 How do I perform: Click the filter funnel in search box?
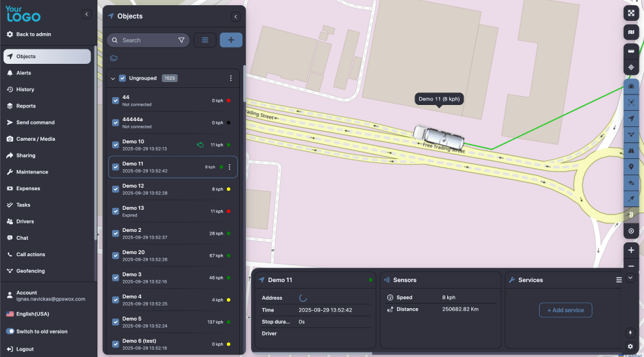(181, 40)
